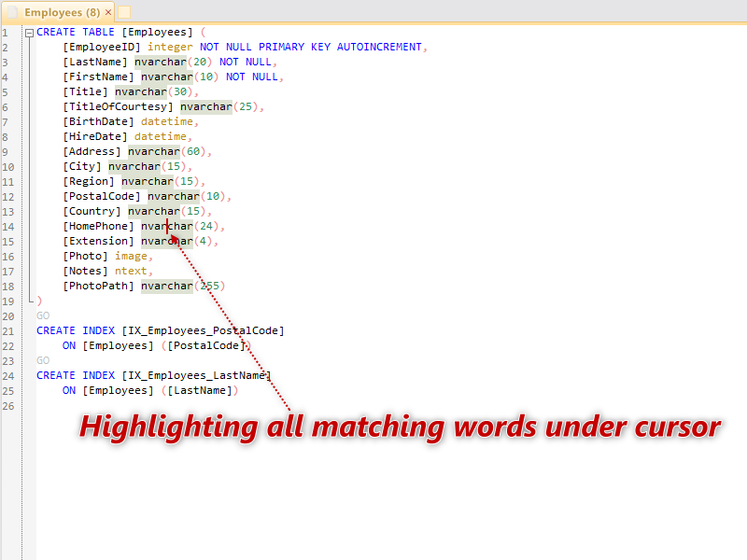Viewport: 747px width, 560px height.
Task: Click the [IX_Employees_LastName] index name
Action: (196, 375)
